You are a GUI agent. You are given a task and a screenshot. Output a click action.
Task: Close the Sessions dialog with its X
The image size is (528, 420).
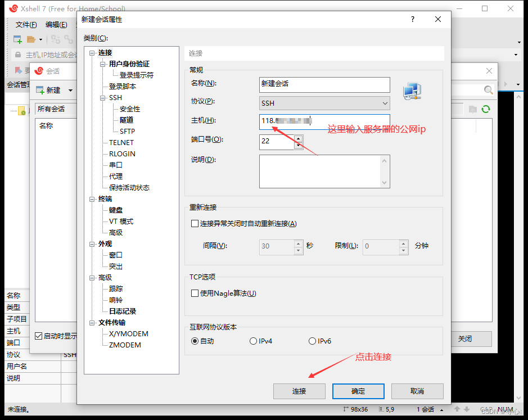point(489,71)
